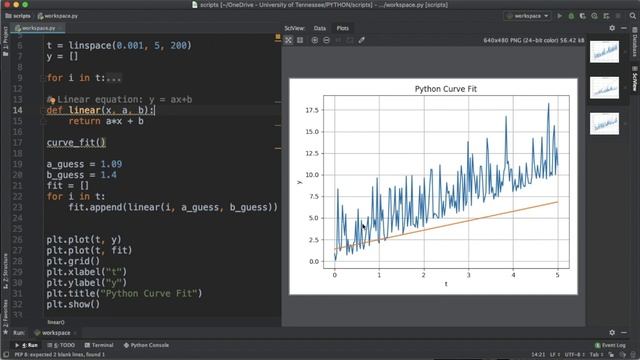Open Run panel settings gear
The image size is (640, 360).
[612, 333]
